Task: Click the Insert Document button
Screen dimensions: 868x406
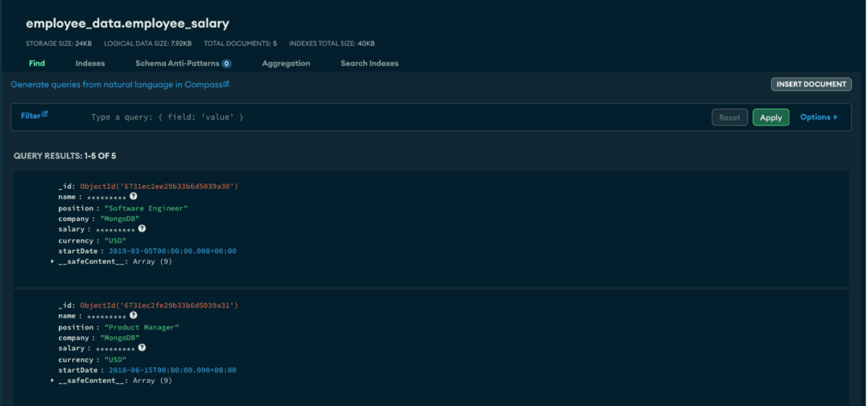Action: point(811,85)
